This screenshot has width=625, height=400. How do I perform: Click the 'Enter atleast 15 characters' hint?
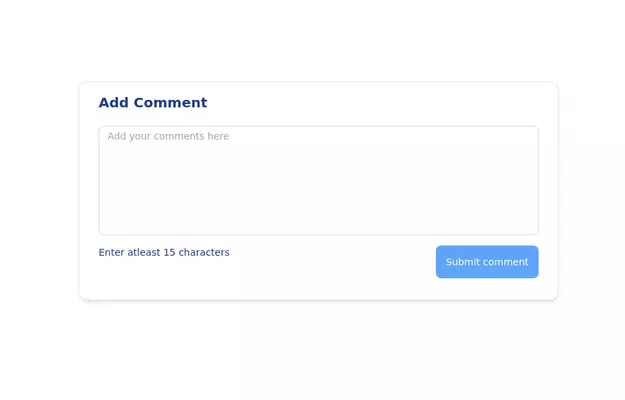tap(164, 253)
